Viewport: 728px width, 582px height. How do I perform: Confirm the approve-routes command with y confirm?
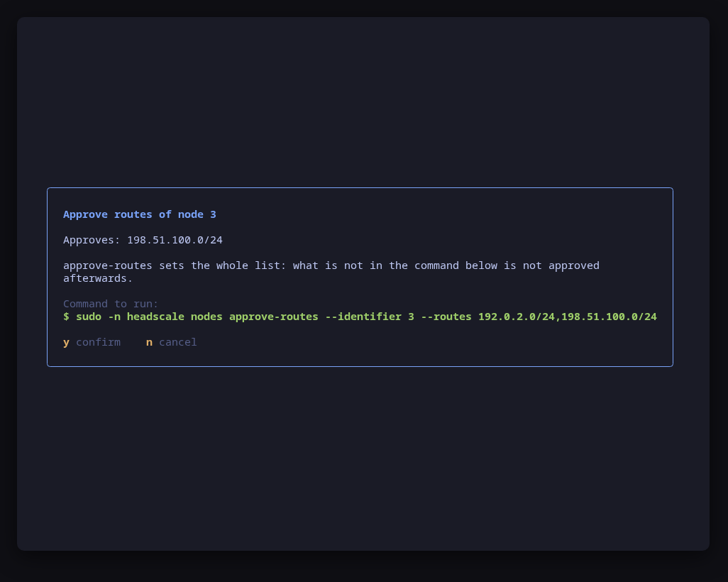(92, 342)
